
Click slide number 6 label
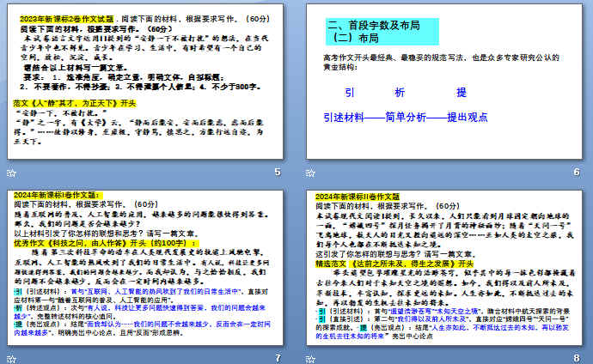(x=576, y=173)
